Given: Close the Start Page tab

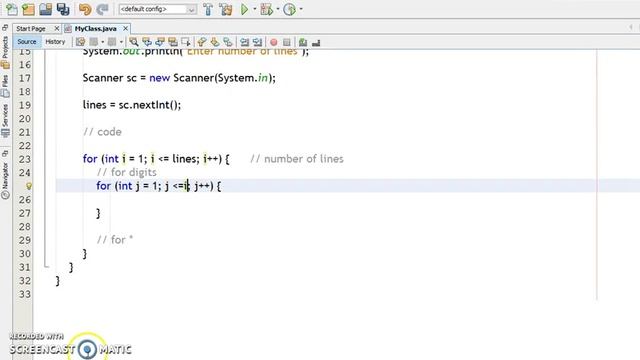Looking at the screenshot, I should point(57,28).
